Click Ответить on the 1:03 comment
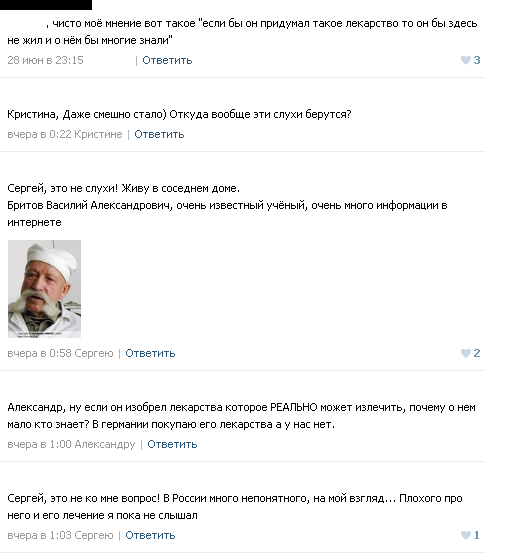The height and width of the screenshot is (554, 505). coord(150,535)
